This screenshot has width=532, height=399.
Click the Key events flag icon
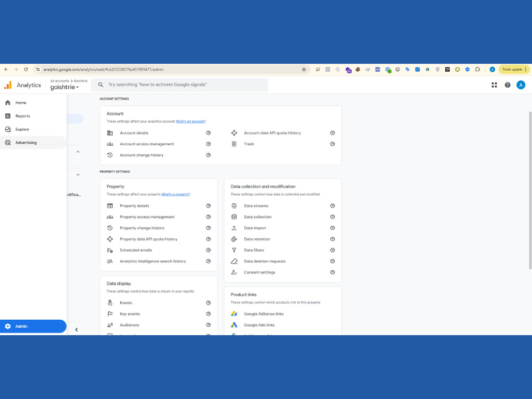[x=110, y=314]
